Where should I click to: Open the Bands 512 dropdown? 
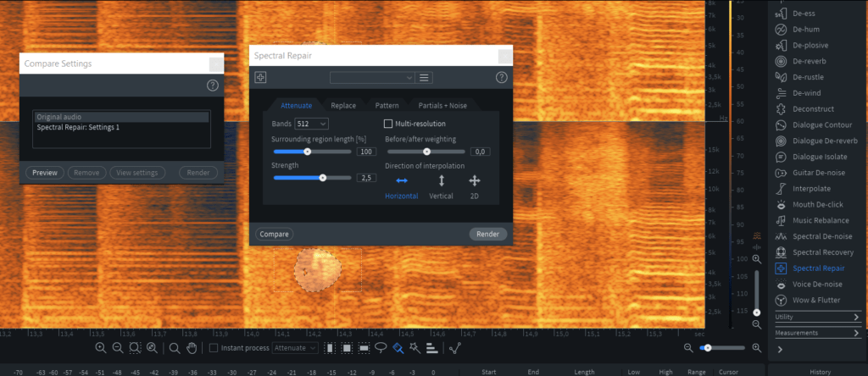click(x=311, y=124)
